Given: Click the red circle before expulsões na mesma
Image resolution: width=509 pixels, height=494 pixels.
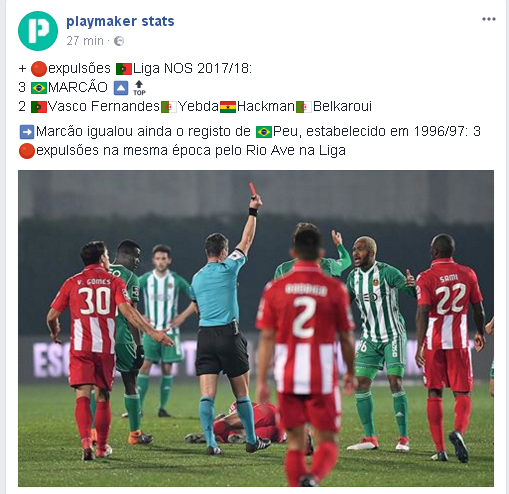Looking at the screenshot, I should (27, 151).
